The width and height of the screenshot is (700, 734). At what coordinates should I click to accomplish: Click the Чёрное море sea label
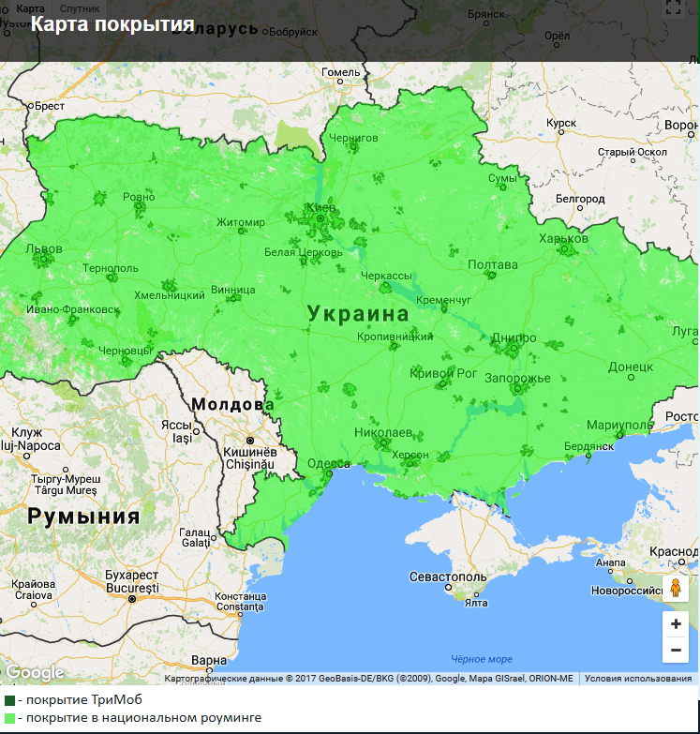click(x=482, y=659)
